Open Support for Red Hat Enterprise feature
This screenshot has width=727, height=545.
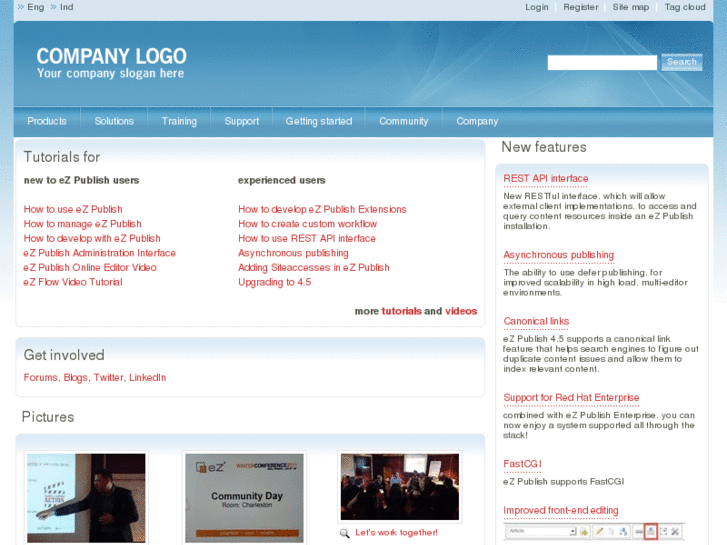(571, 398)
